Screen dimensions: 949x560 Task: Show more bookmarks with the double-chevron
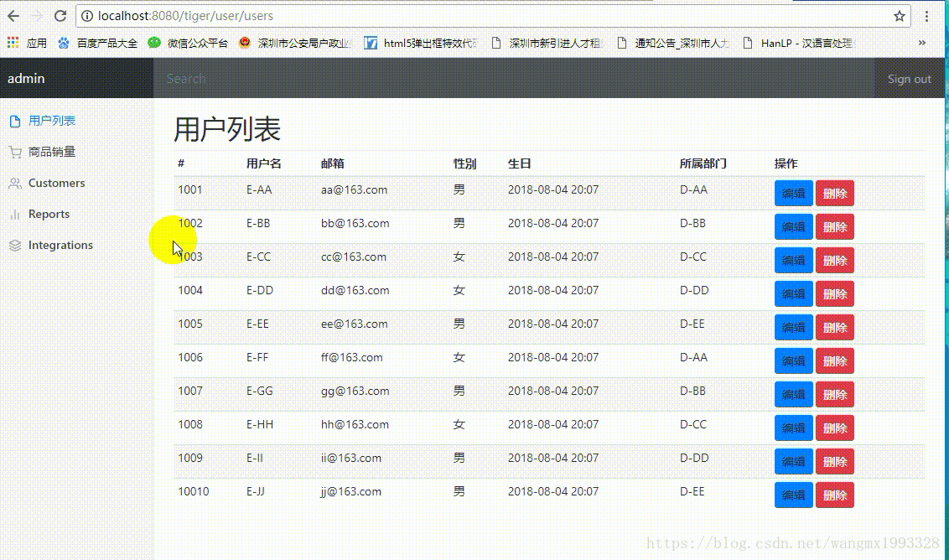click(x=922, y=43)
